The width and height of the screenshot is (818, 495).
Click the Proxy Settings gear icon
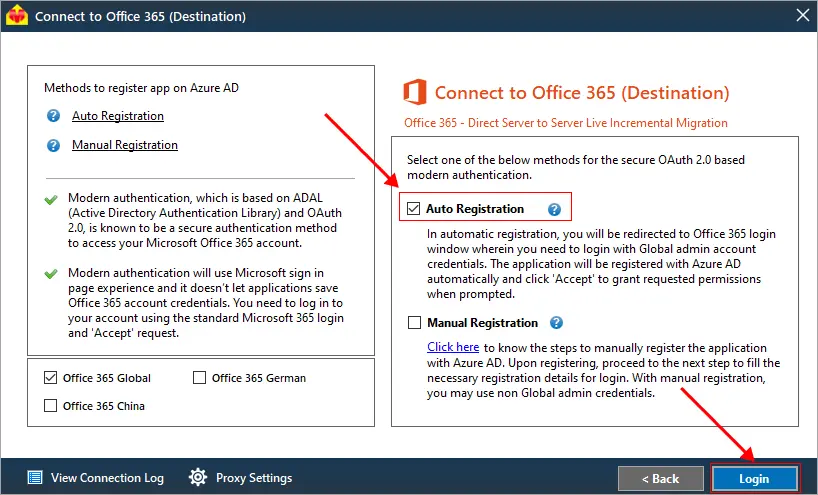pyautogui.click(x=198, y=477)
